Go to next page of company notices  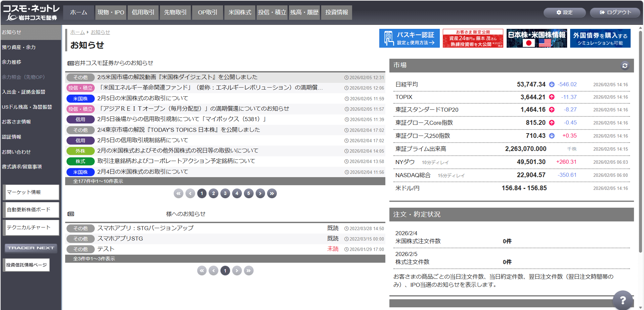tap(260, 193)
